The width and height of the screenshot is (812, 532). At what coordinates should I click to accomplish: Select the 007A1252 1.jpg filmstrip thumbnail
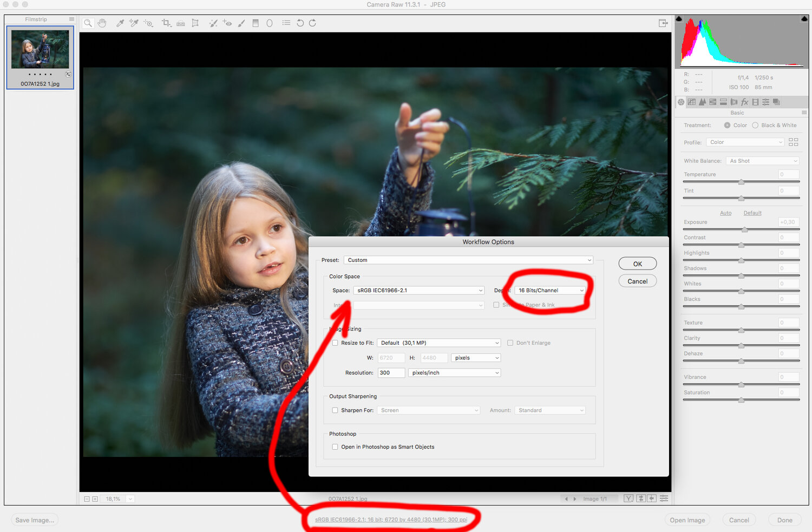tap(40, 57)
